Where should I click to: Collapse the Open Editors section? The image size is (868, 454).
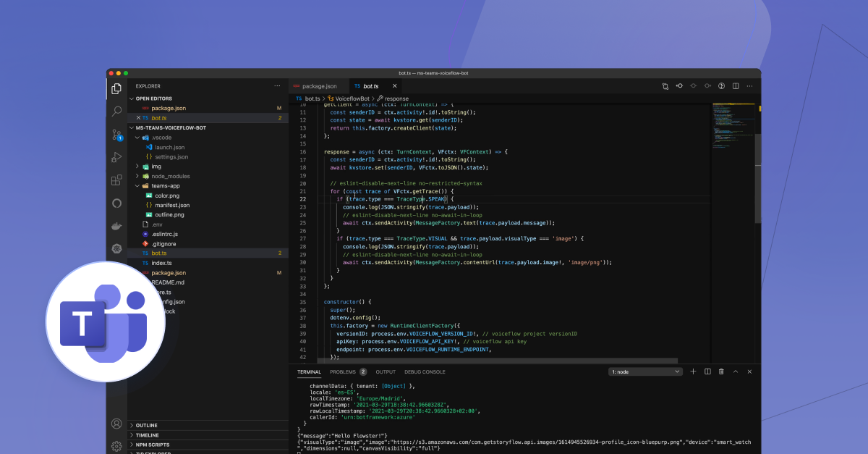click(x=132, y=98)
